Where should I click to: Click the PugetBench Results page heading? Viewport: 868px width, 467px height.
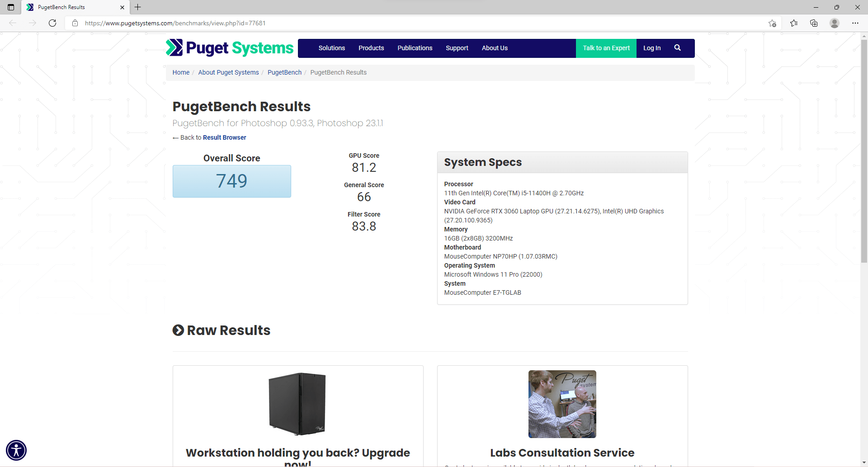[x=241, y=107]
